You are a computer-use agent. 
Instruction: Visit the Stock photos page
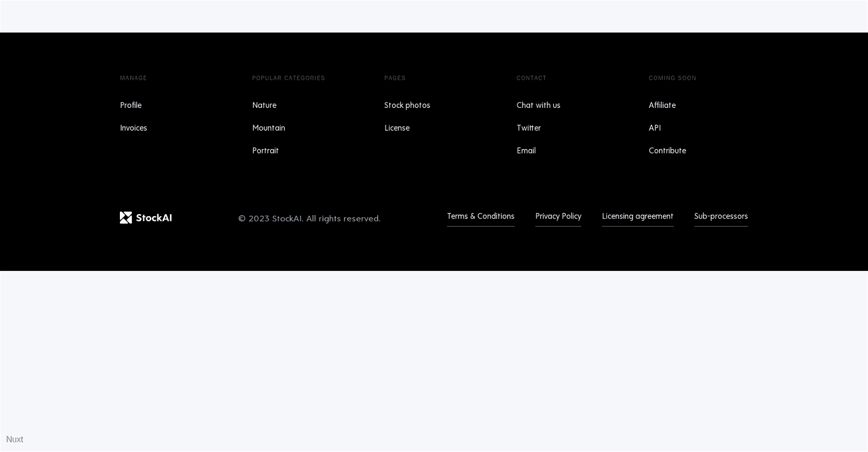click(x=407, y=105)
